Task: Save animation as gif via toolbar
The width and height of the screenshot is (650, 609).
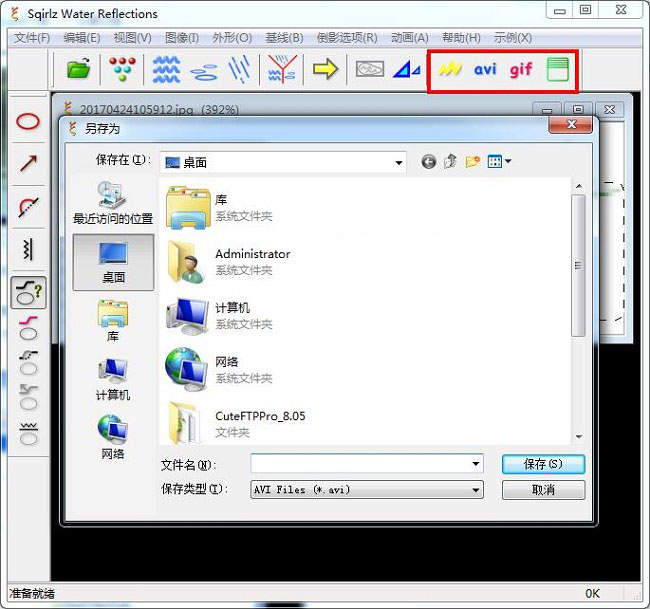Action: [521, 70]
